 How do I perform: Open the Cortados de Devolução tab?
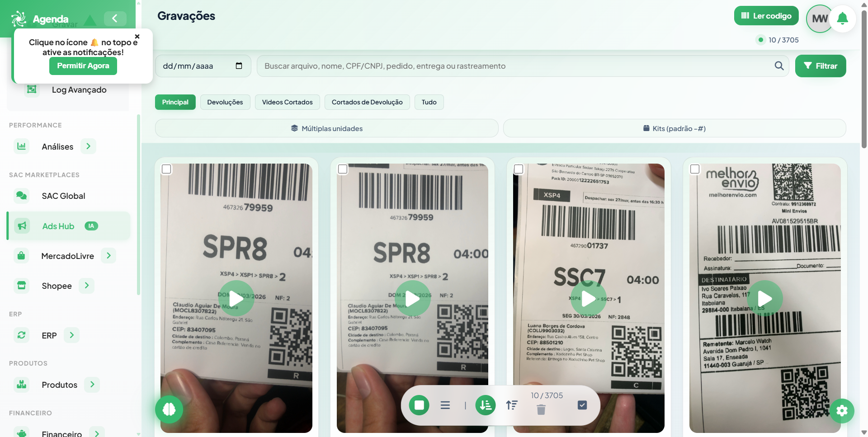pos(367,102)
